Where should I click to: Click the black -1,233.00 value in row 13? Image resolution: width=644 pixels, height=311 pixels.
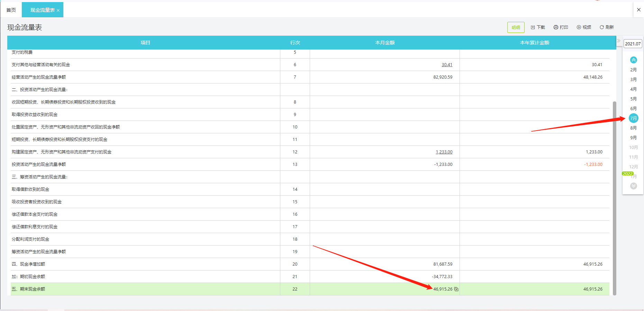[x=443, y=165]
